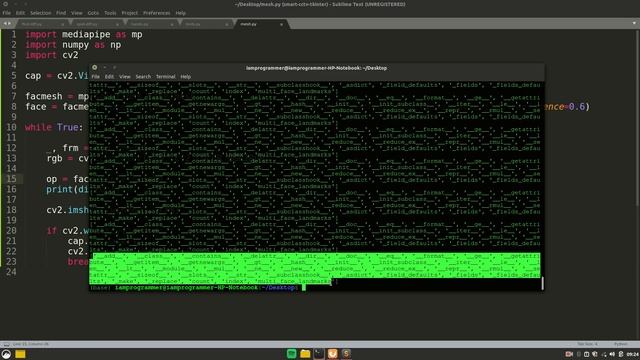Open the Tools menu
The width and height of the screenshot is (640, 360).
point(110,13)
